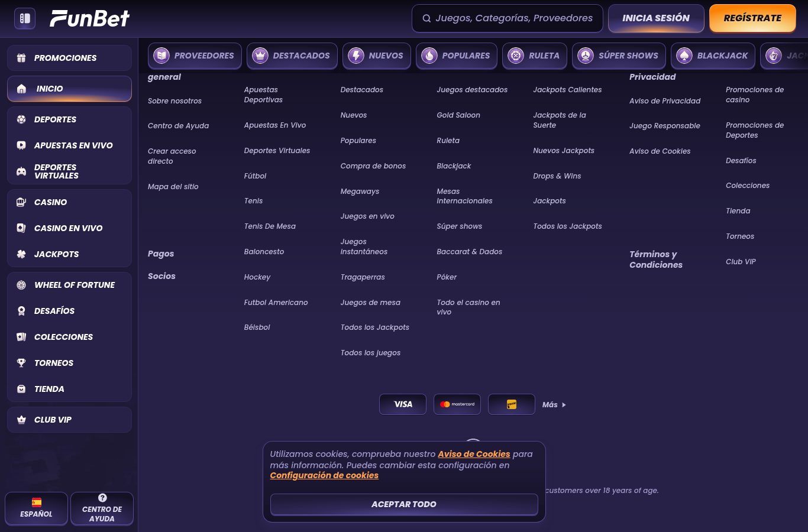Switch to the Súper Shows category tab
This screenshot has height=532, width=808.
click(619, 56)
